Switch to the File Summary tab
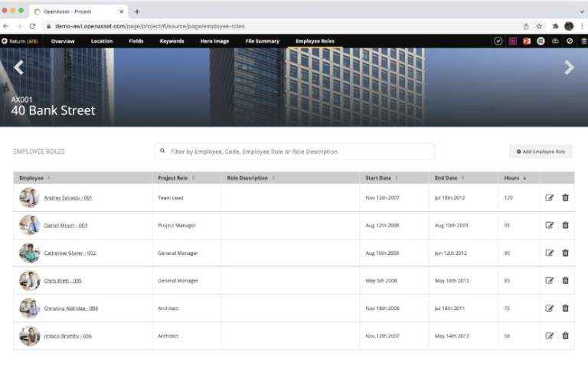This screenshot has height=366, width=588. [262, 41]
